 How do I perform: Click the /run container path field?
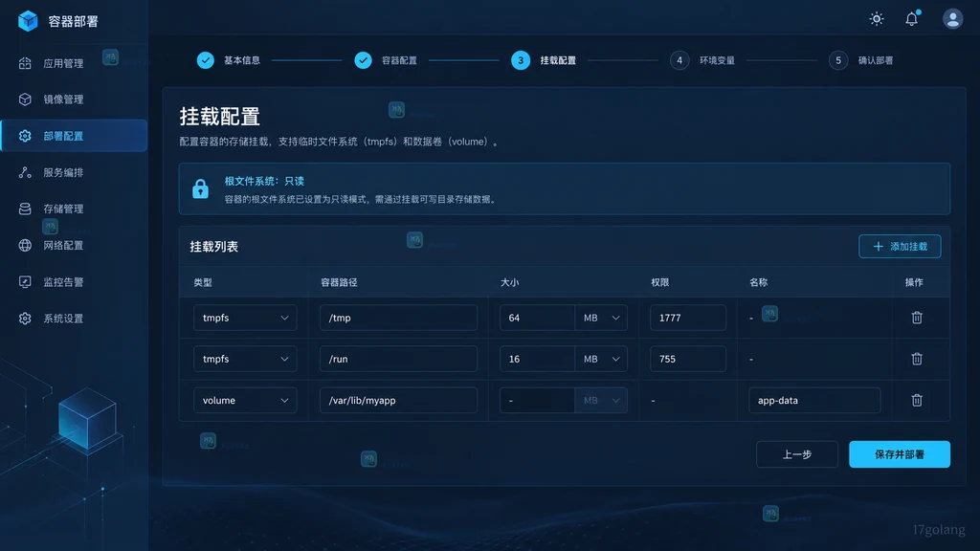pos(398,359)
